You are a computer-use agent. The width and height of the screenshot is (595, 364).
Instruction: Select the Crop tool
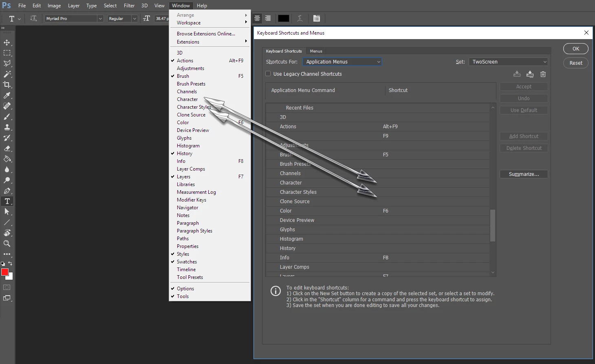7,85
